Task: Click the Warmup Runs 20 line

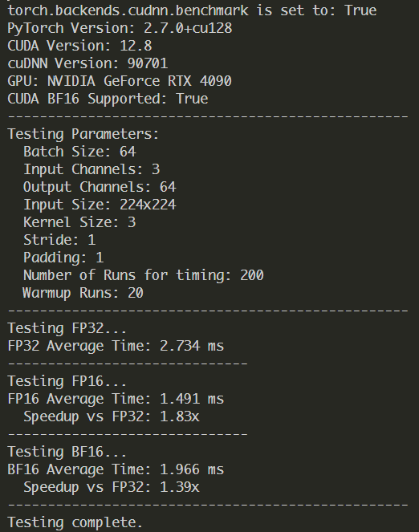Action: [83, 293]
